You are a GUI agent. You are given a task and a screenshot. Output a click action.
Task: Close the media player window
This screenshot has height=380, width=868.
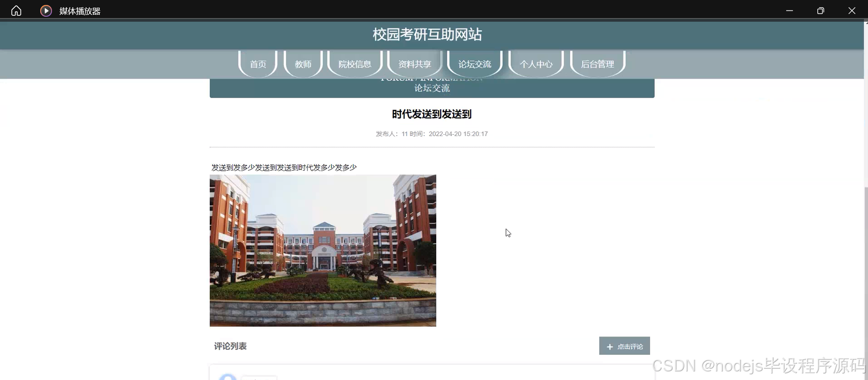pyautogui.click(x=852, y=10)
